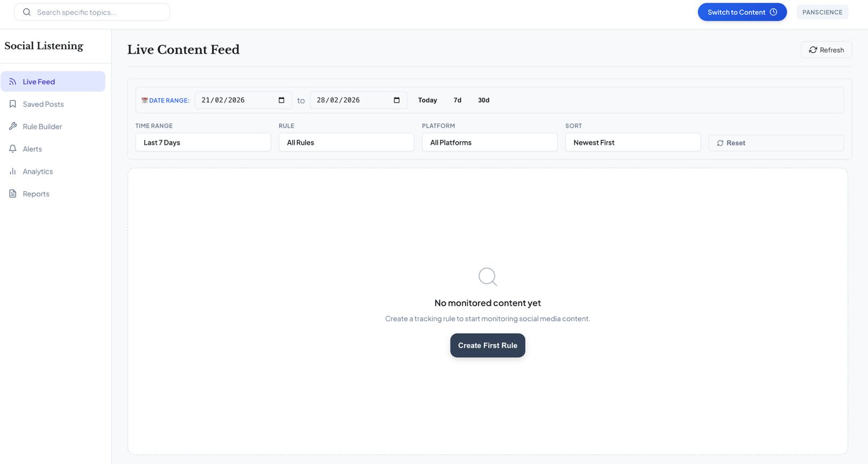Open the Time Range dropdown

click(203, 142)
